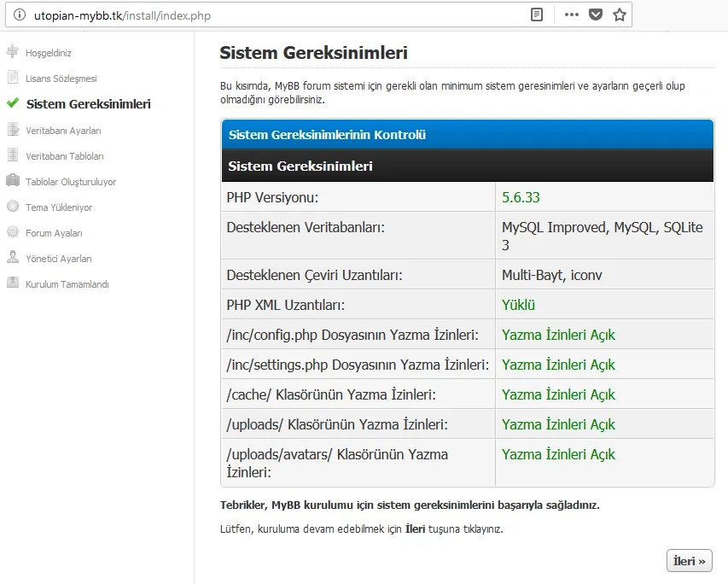Click the Desteklenen Veritabanları: label
The image size is (728, 584).
[306, 228]
